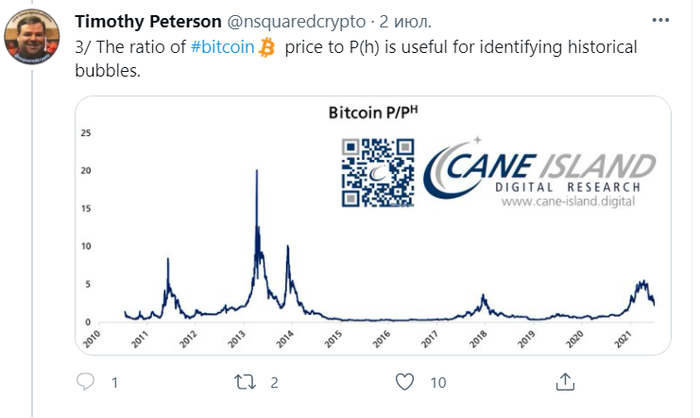Click the tweet text about historical bubbles
The image size is (700, 418).
360,57
